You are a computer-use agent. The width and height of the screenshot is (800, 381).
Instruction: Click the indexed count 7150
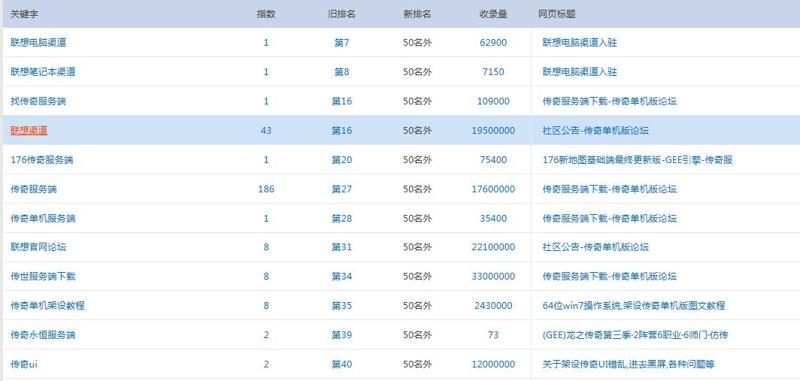(x=493, y=72)
